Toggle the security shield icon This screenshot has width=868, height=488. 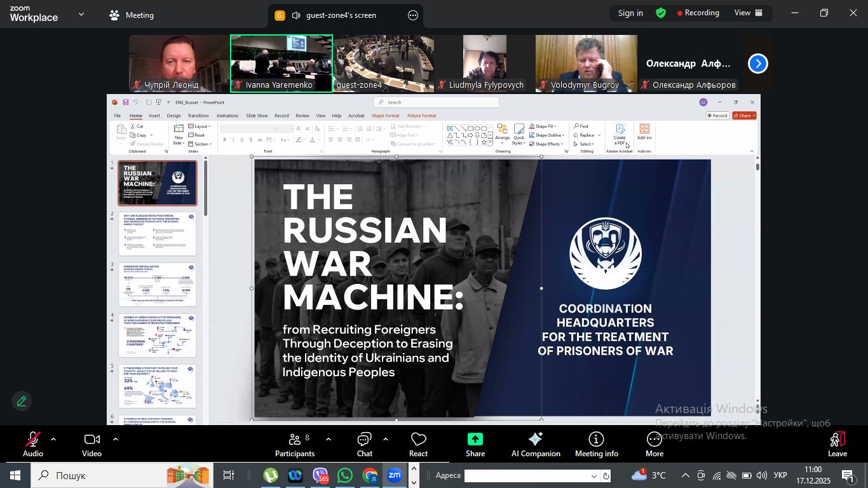pos(661,13)
